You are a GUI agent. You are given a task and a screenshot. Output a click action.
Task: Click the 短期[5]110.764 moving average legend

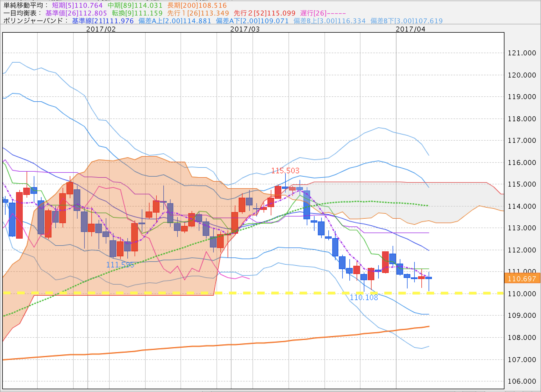coord(77,5)
